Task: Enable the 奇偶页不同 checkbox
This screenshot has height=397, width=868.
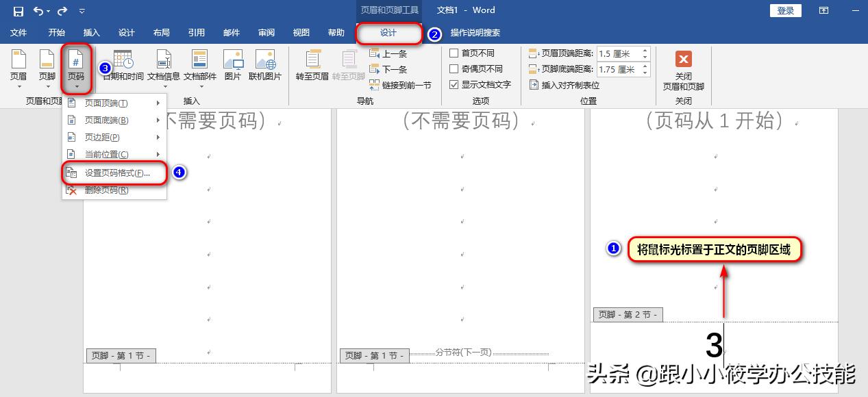Action: coord(454,68)
